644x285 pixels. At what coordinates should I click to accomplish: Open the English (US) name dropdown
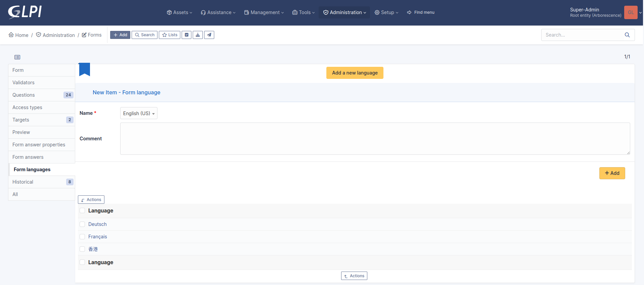point(139,113)
